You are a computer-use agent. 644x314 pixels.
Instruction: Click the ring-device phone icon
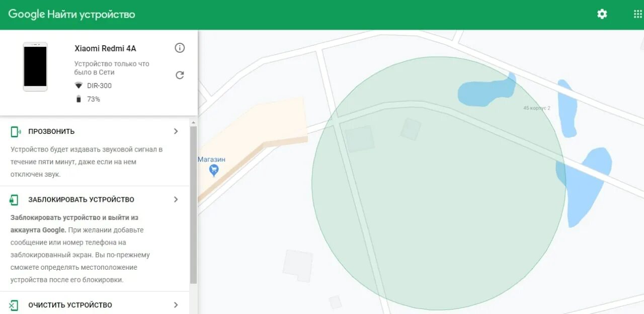[x=15, y=131]
